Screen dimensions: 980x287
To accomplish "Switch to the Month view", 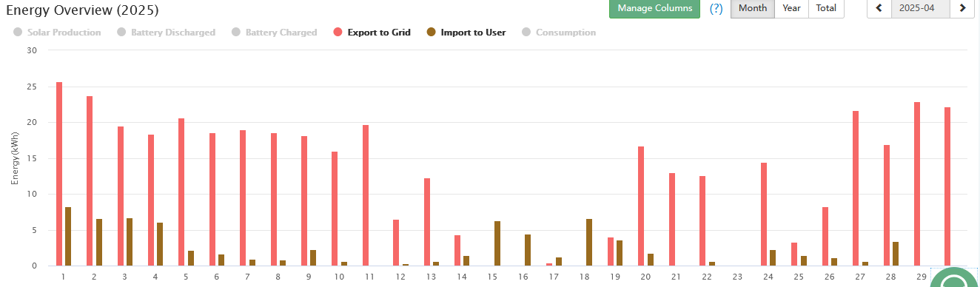I will 753,8.
